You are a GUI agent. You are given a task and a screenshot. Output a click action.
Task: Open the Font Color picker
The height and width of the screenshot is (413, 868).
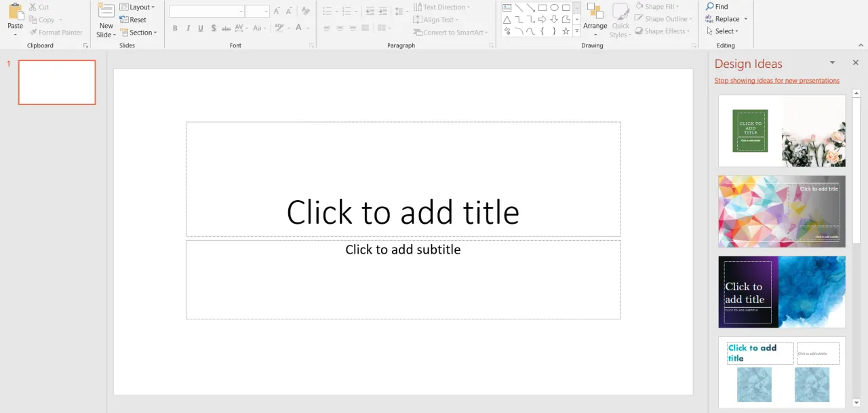coord(298,28)
